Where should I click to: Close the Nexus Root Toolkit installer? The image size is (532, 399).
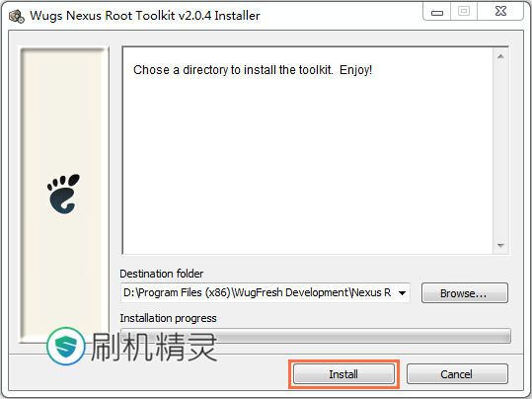(x=500, y=12)
